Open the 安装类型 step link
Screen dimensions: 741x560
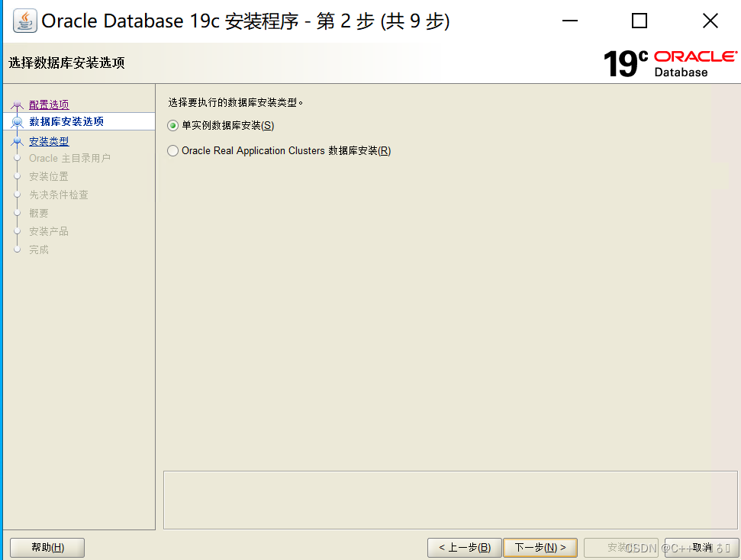coord(49,141)
